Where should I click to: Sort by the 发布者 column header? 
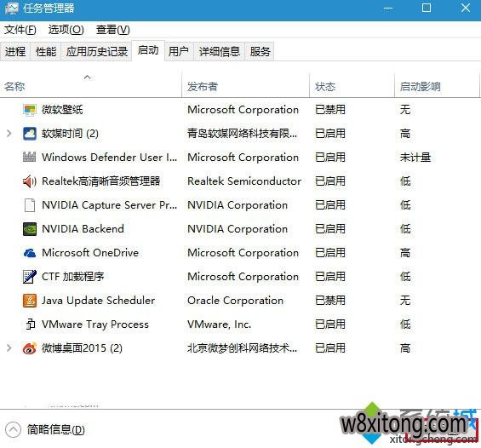coord(246,85)
